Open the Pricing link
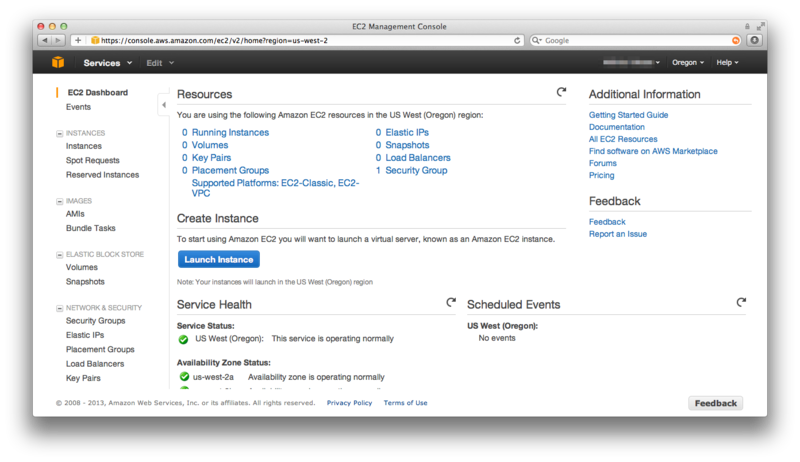The height and width of the screenshot is (462, 800). [602, 175]
